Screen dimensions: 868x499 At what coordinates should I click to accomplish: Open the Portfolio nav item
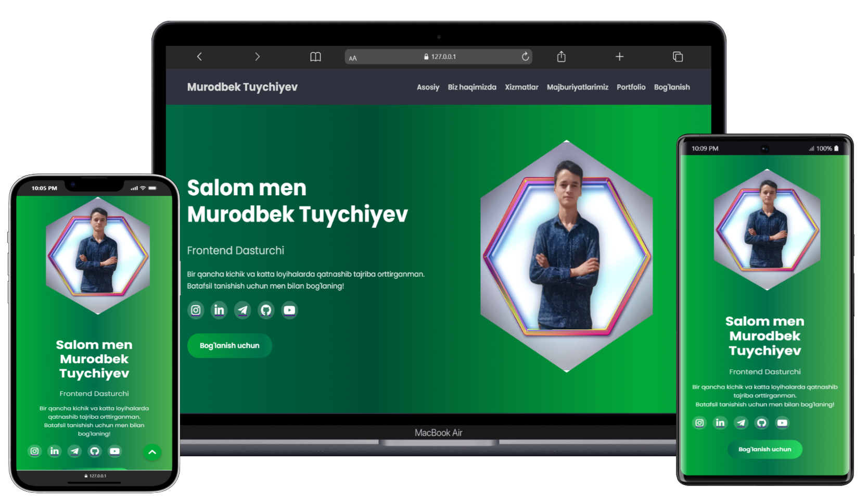631,88
